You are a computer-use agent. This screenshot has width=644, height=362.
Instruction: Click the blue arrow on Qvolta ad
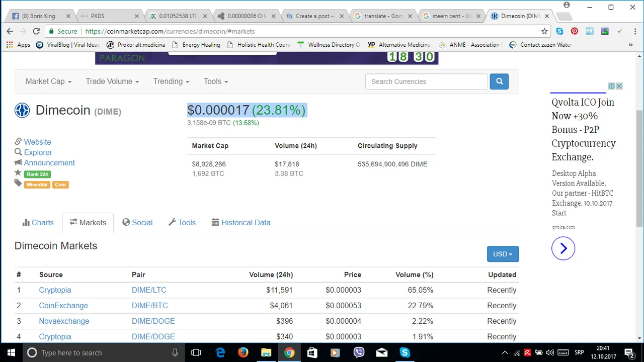tap(563, 248)
